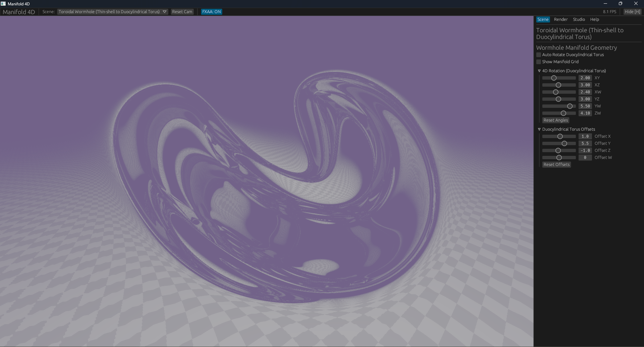Open the Scene selection combo box
Viewport: 644px width, 347px height.
(x=112, y=12)
